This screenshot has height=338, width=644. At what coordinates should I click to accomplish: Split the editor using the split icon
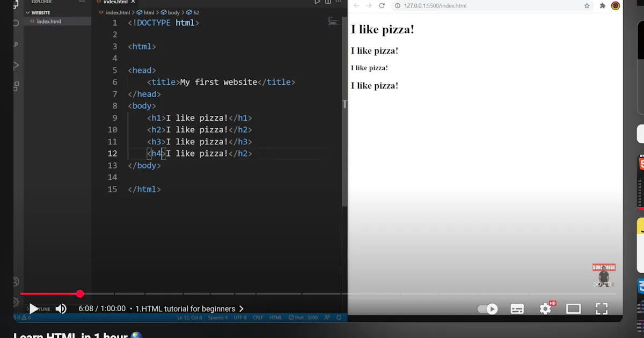point(328,2)
